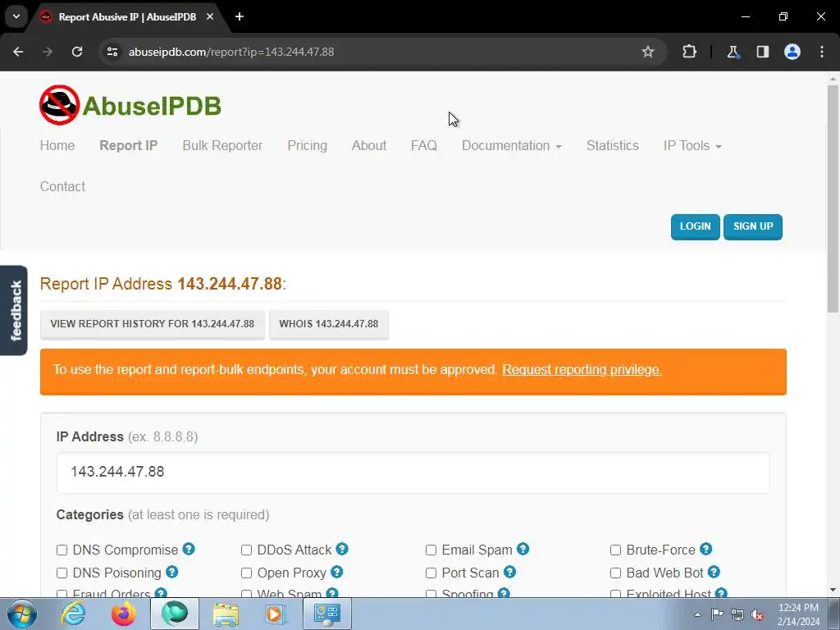Show help for DNS Compromise
The image size is (840, 630).
click(x=189, y=549)
